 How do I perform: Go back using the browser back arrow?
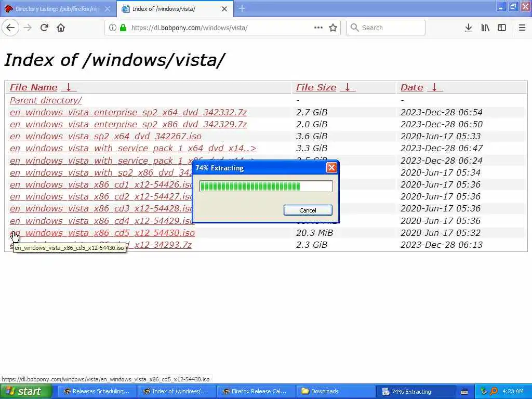coord(10,28)
